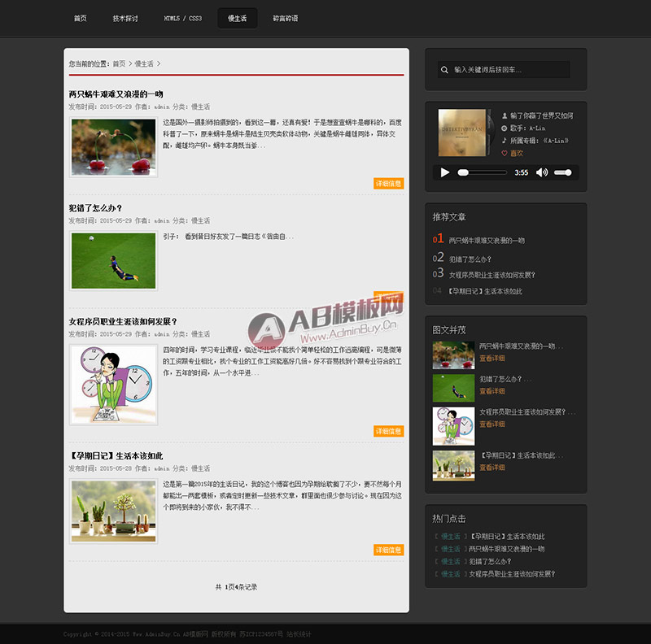The image size is (651, 644).
Task: Open the HTML5 / CSS3 nav item
Action: pyautogui.click(x=182, y=18)
